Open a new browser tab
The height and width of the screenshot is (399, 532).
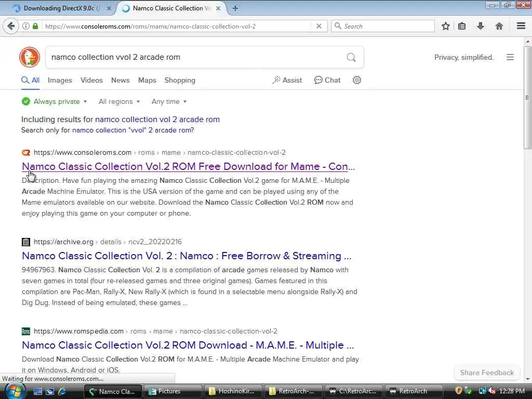pos(235,8)
